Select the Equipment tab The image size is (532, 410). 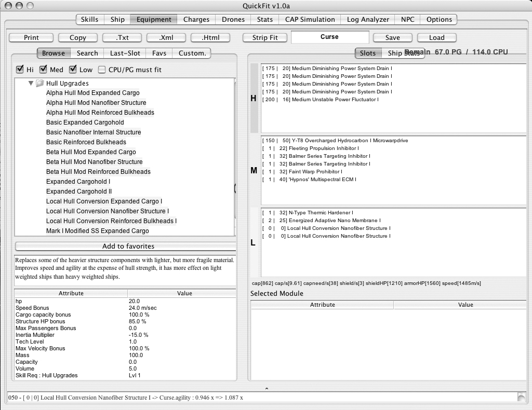point(154,19)
